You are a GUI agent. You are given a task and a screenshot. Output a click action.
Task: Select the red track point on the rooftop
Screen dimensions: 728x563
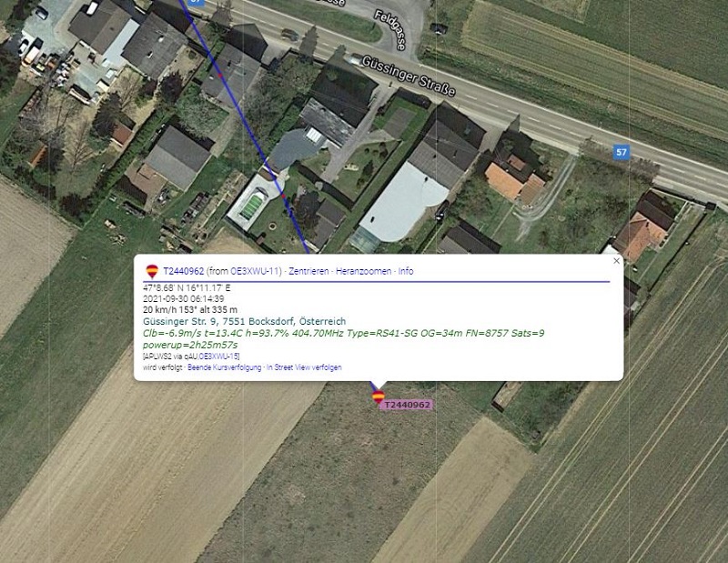220,75
